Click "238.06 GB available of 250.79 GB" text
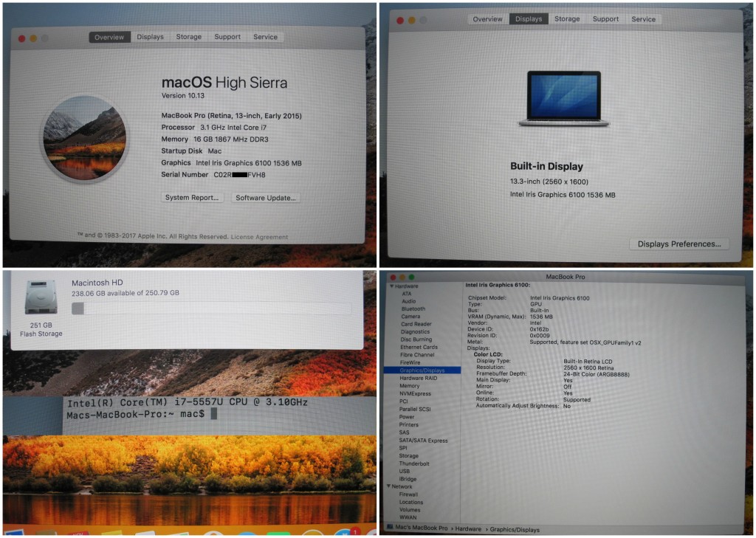This screenshot has height=538, width=756. point(126,293)
